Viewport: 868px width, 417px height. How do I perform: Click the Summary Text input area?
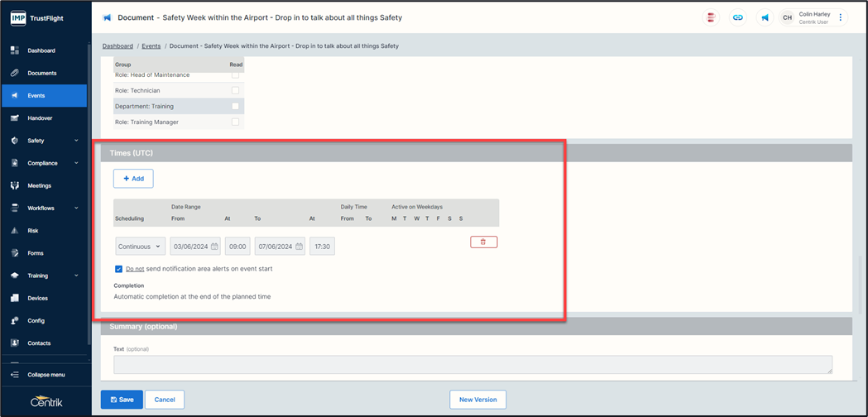tap(473, 364)
